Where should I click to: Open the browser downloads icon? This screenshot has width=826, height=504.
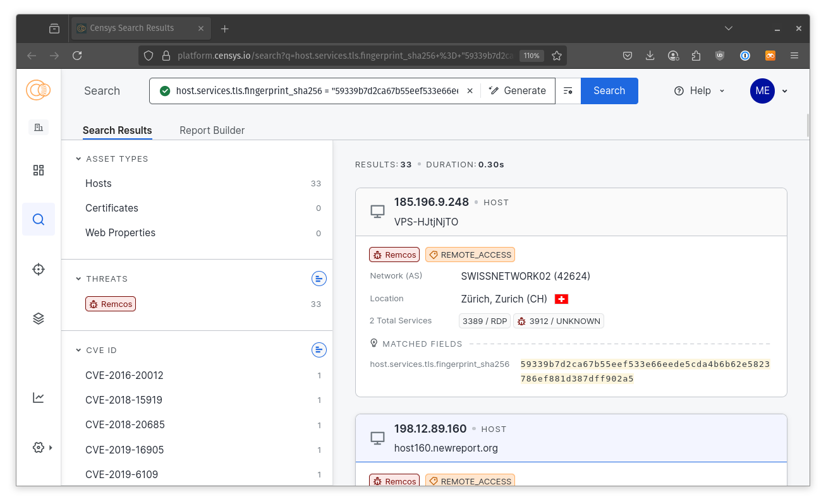coord(650,56)
